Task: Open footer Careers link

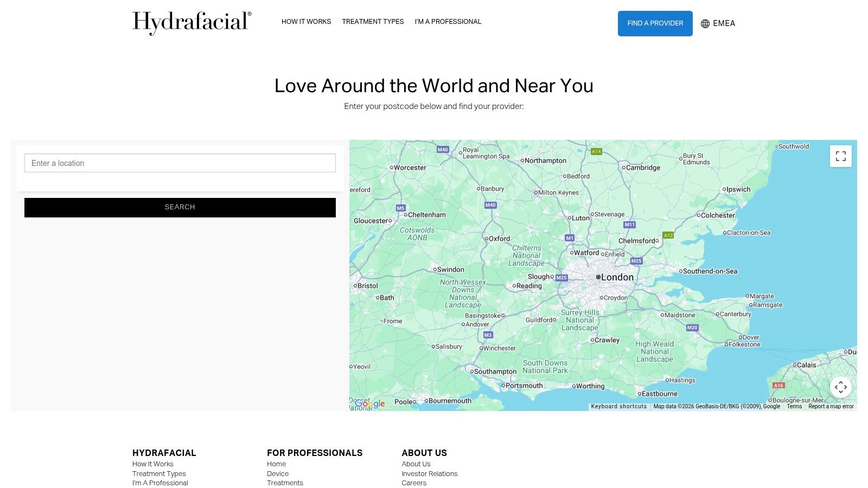Action: coord(414,483)
